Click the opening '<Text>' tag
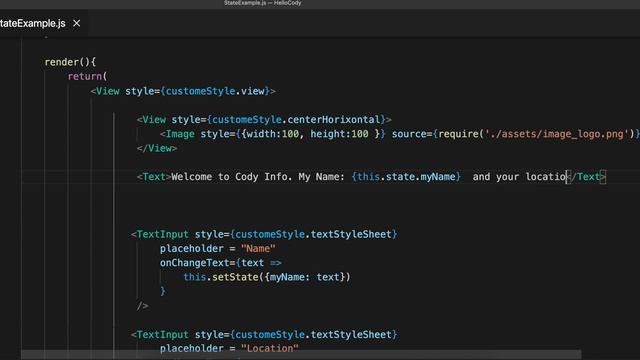This screenshot has height=360, width=640. tap(154, 177)
